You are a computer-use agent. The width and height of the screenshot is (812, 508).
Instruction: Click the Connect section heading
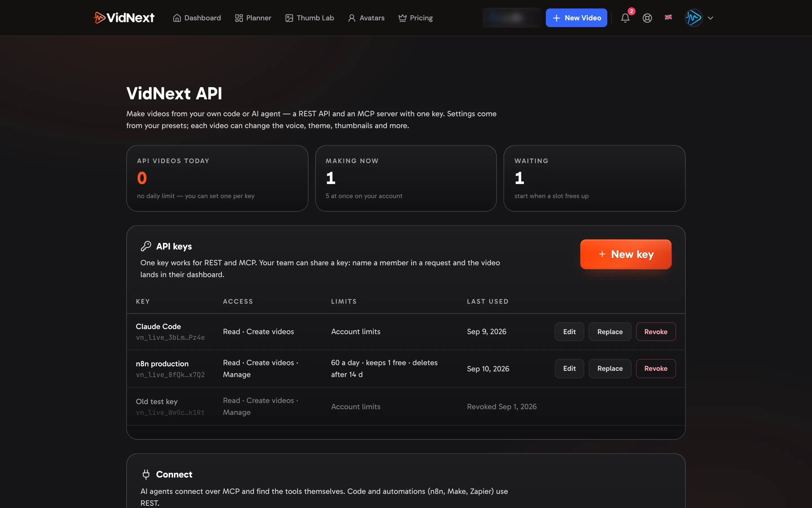(x=174, y=474)
